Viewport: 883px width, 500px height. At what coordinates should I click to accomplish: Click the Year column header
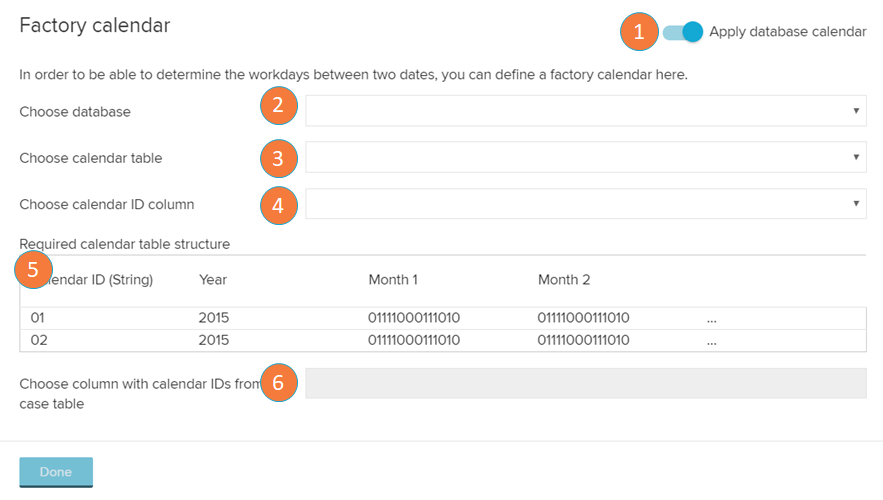[213, 280]
